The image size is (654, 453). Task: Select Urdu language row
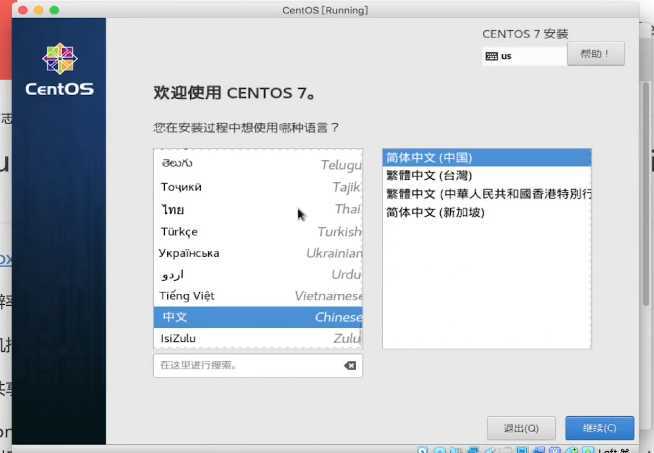tap(258, 274)
